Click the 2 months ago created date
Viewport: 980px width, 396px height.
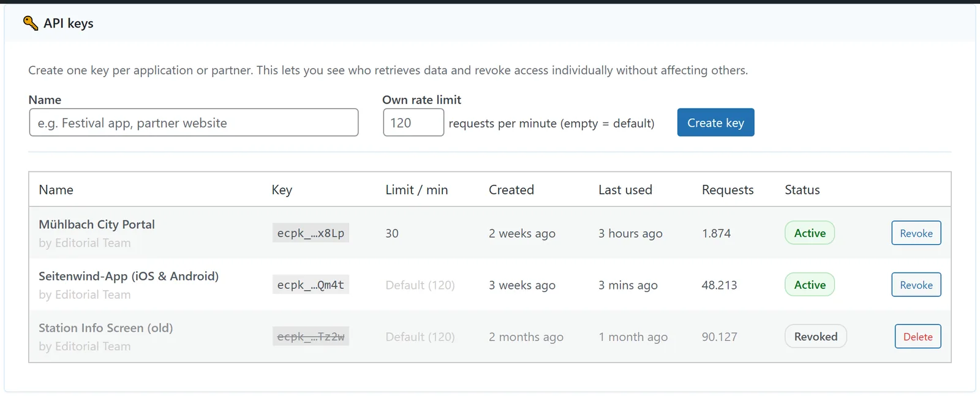coord(526,337)
